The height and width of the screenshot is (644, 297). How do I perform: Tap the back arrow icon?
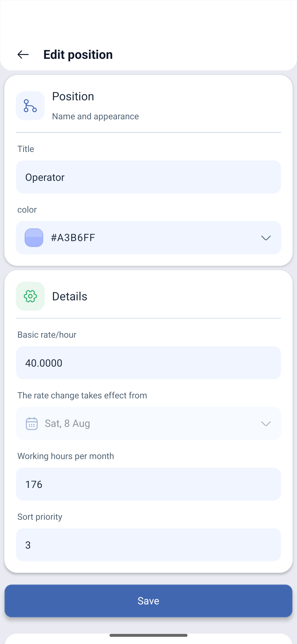[x=23, y=54]
